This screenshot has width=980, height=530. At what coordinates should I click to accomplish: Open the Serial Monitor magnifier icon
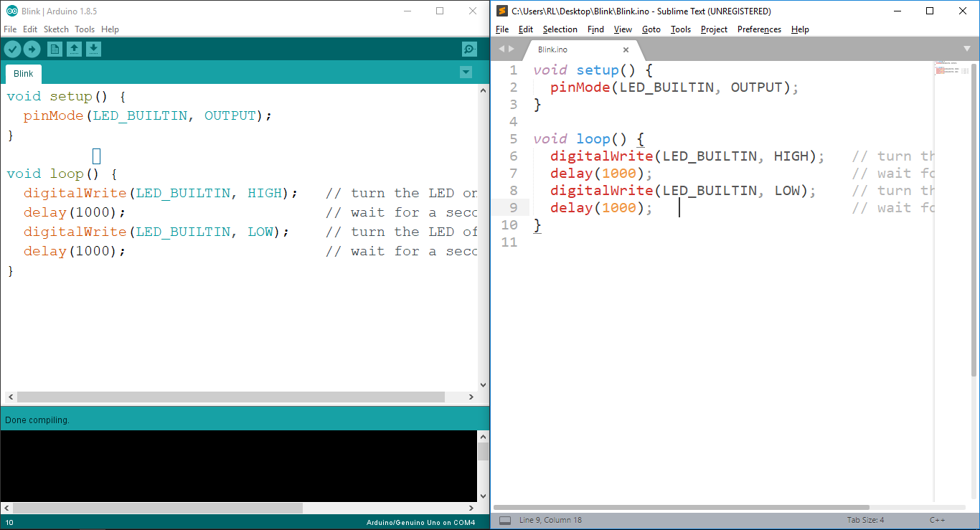coord(469,49)
